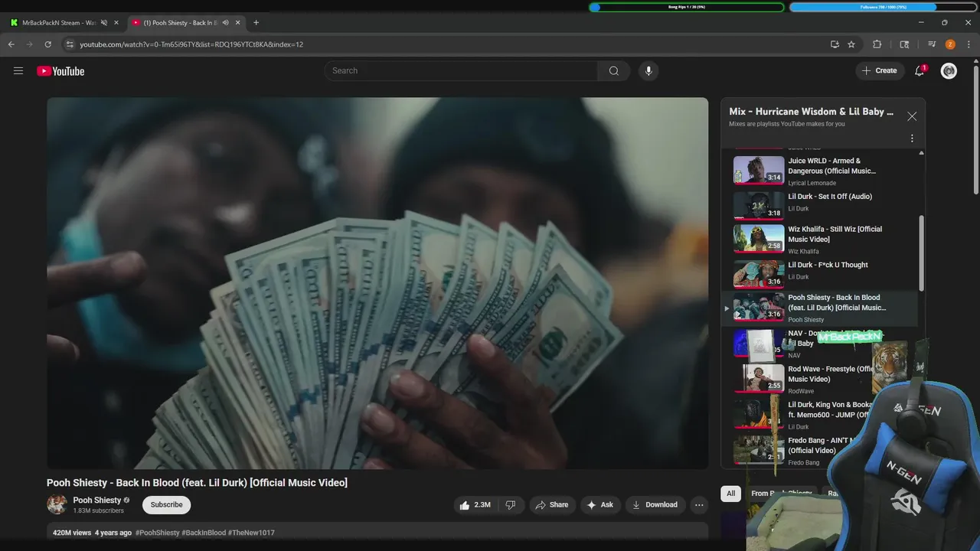This screenshot has width=980, height=551.
Task: Open browser media controls icon
Action: point(932,44)
